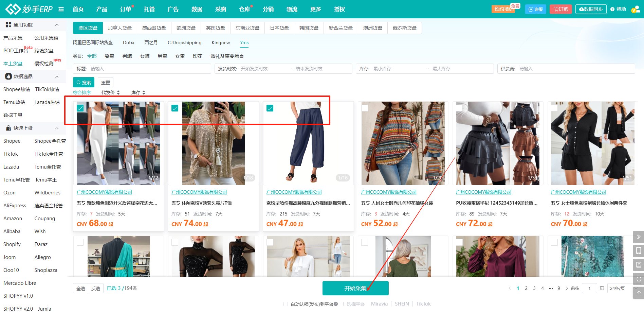Focus the 供货商 supplier input field
644x312 pixels.
pos(566,69)
